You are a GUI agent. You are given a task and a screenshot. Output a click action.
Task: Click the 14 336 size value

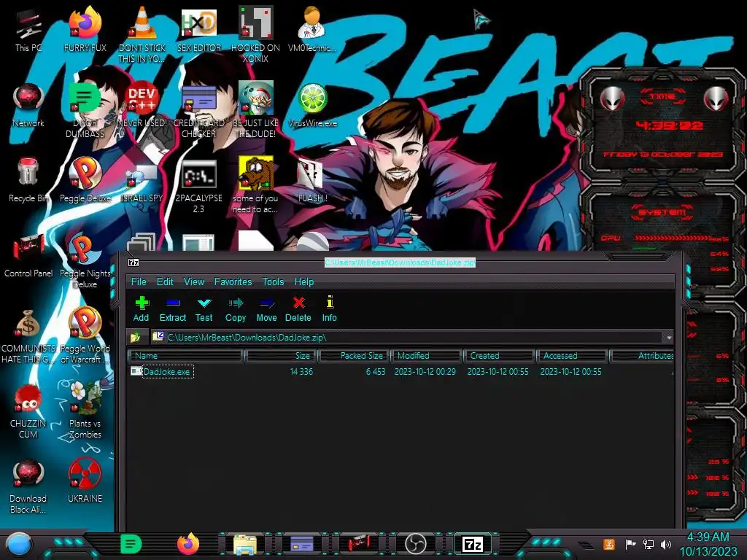pyautogui.click(x=301, y=371)
